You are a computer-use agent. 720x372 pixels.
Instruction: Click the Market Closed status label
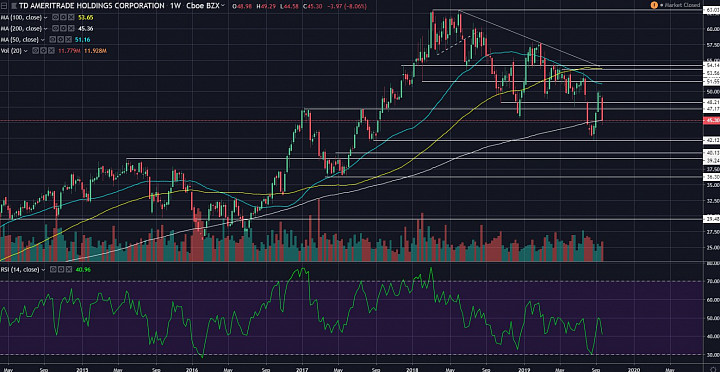(x=682, y=5)
